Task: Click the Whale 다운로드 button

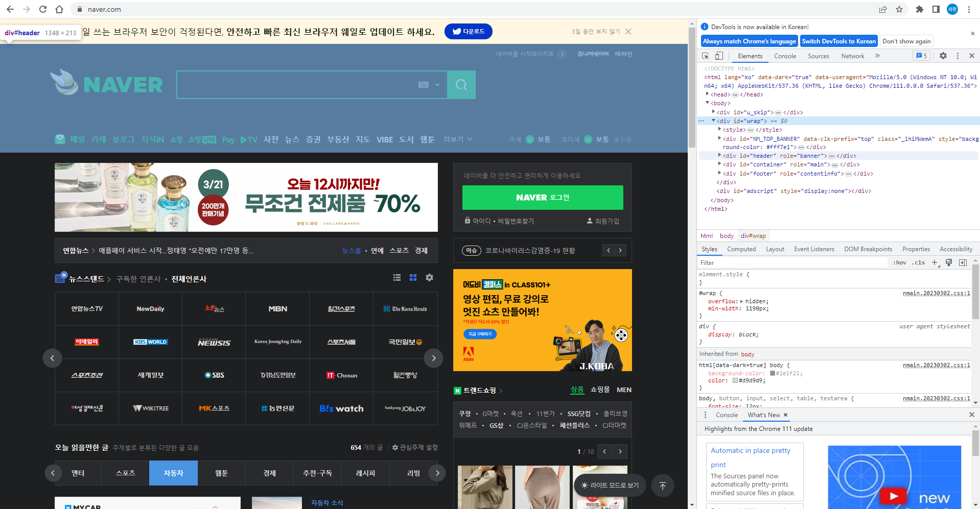Action: [469, 31]
